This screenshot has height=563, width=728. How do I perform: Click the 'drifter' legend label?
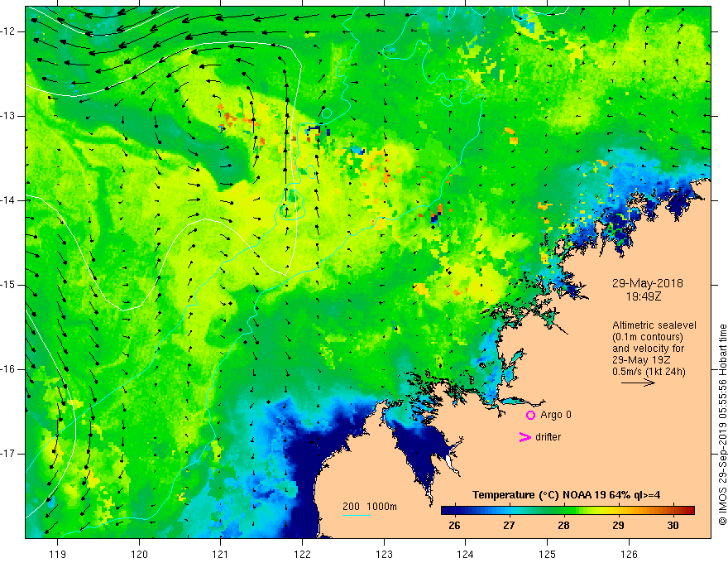coord(548,437)
